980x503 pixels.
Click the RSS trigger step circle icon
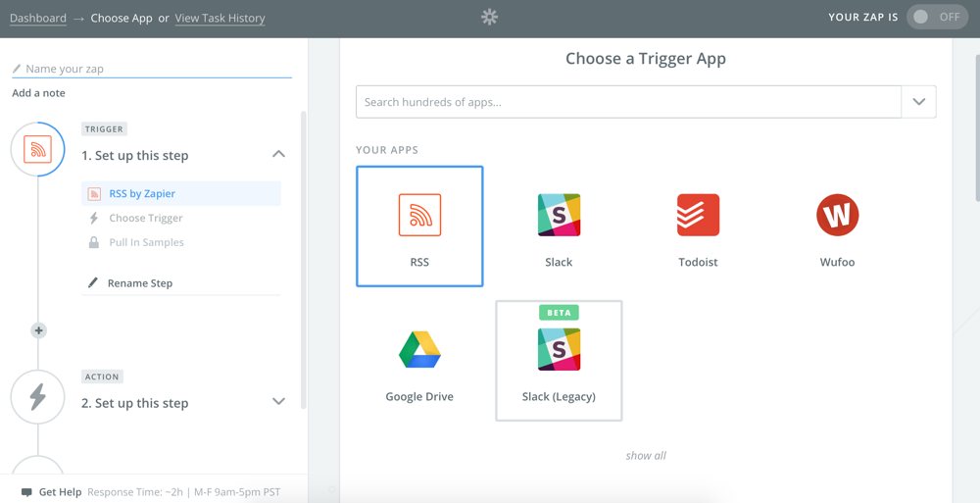tap(37, 149)
